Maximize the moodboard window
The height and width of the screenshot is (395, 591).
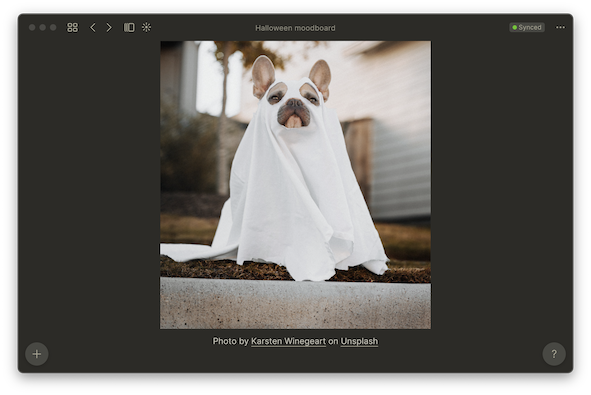53,28
